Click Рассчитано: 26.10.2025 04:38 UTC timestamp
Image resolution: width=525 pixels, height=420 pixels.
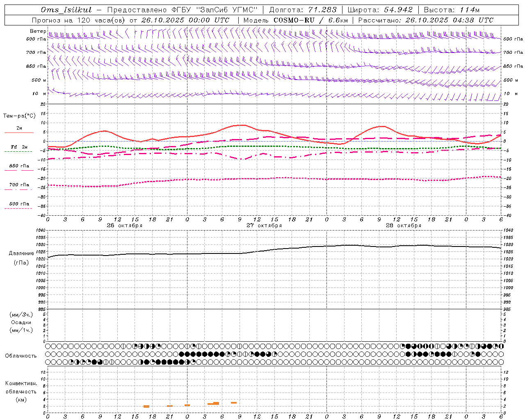tap(426, 20)
